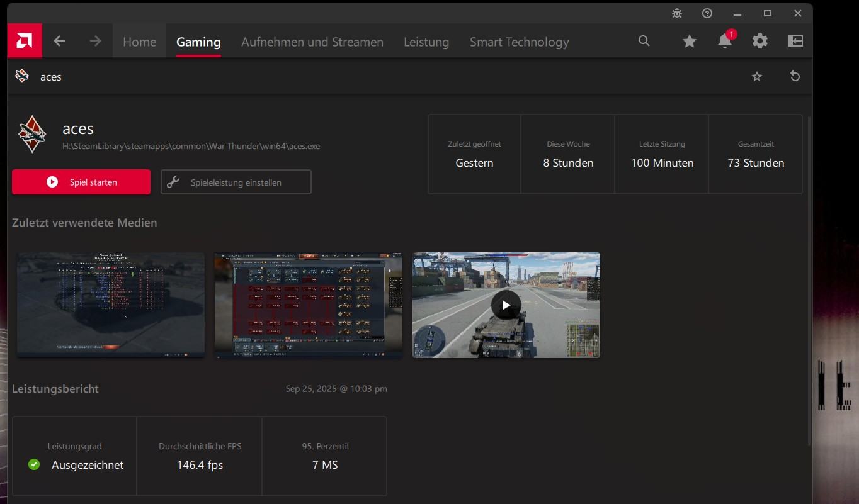Click the Gesamtzeit 73 Stunden tile
Screen dimensions: 859x504
point(756,154)
